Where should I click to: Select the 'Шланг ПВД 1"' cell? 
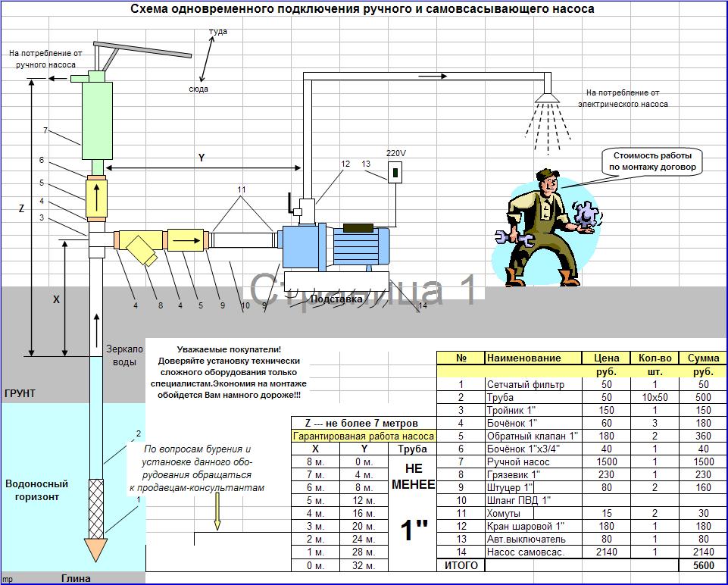(533, 500)
